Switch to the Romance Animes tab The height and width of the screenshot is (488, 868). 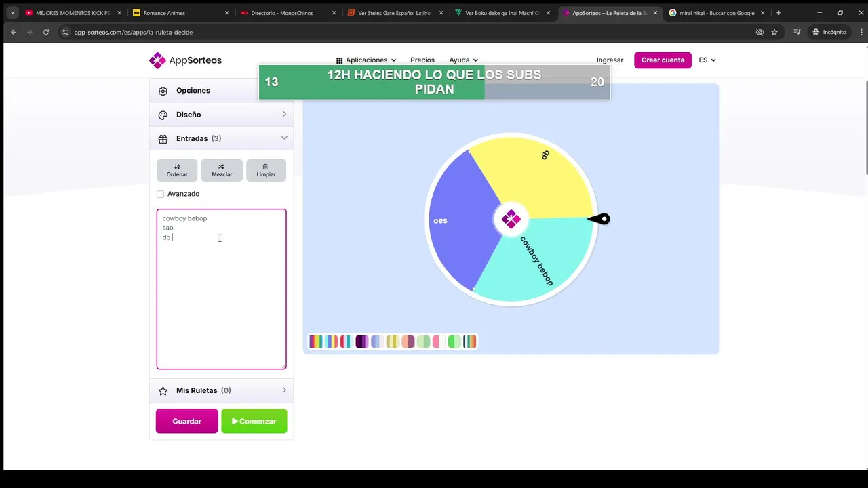(x=180, y=13)
